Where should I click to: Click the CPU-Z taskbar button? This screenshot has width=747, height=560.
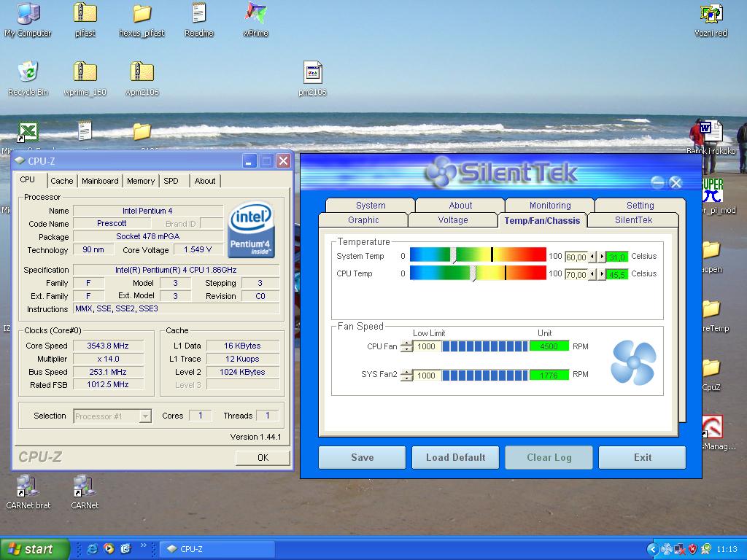(217, 549)
